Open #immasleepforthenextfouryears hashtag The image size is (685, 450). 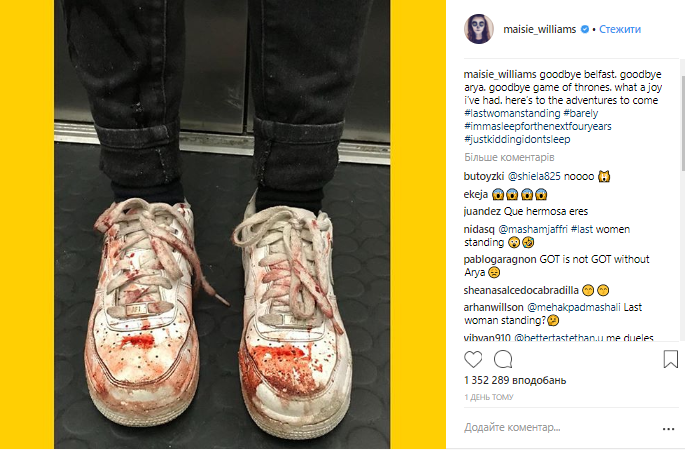[538, 126]
